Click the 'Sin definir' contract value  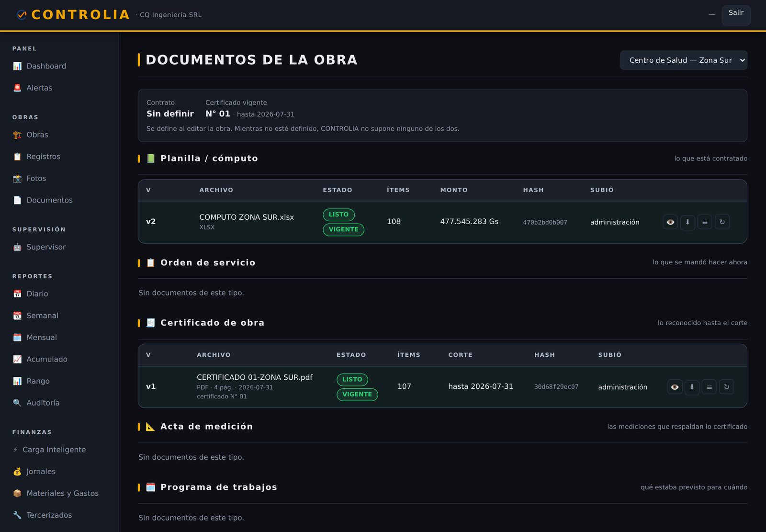[170, 114]
